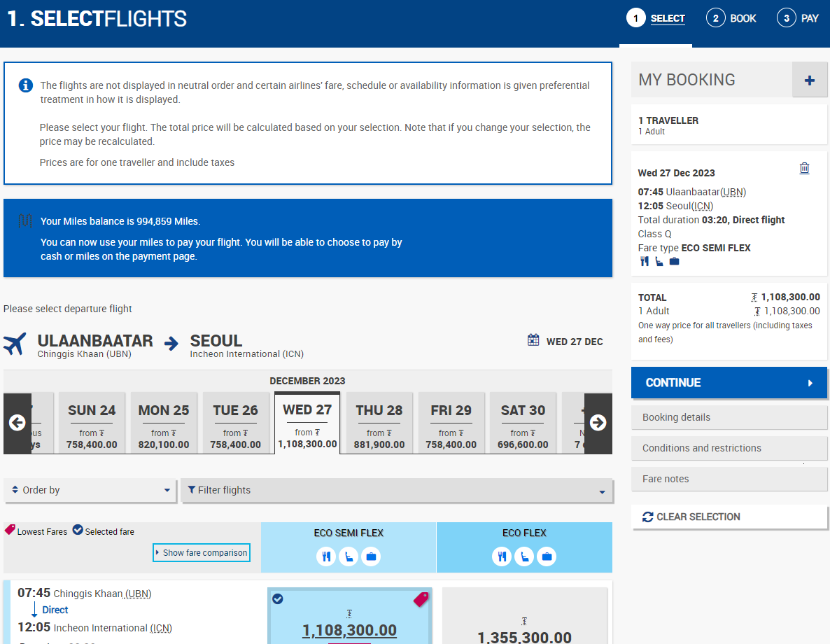
Task: Click seat icon under ECO SEMI FLEX header
Action: (x=349, y=556)
